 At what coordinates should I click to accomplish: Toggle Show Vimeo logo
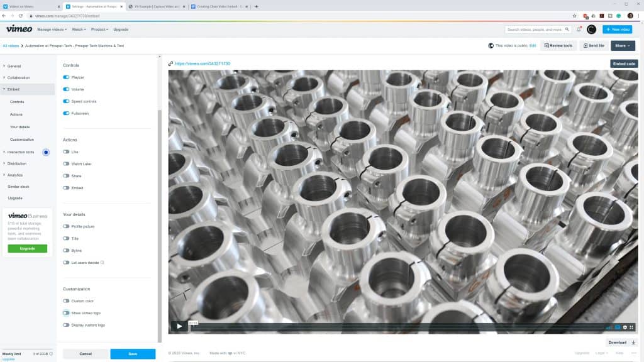66,313
